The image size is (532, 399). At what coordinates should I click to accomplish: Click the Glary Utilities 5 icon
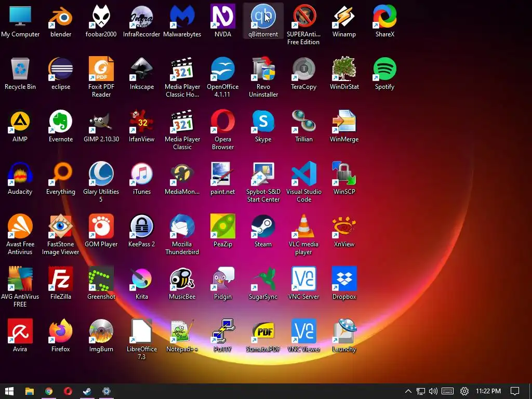[101, 174]
